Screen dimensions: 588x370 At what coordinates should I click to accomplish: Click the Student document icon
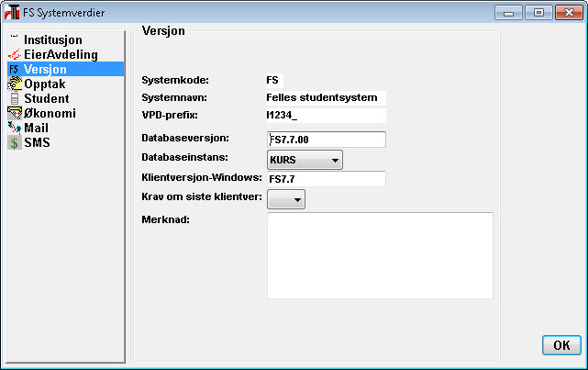pyautogui.click(x=15, y=98)
